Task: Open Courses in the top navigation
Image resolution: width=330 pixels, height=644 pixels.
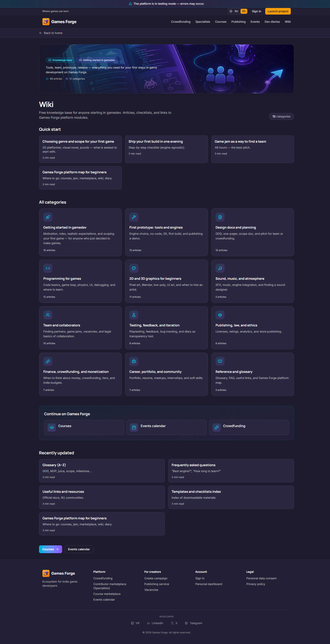Action: 221,22
